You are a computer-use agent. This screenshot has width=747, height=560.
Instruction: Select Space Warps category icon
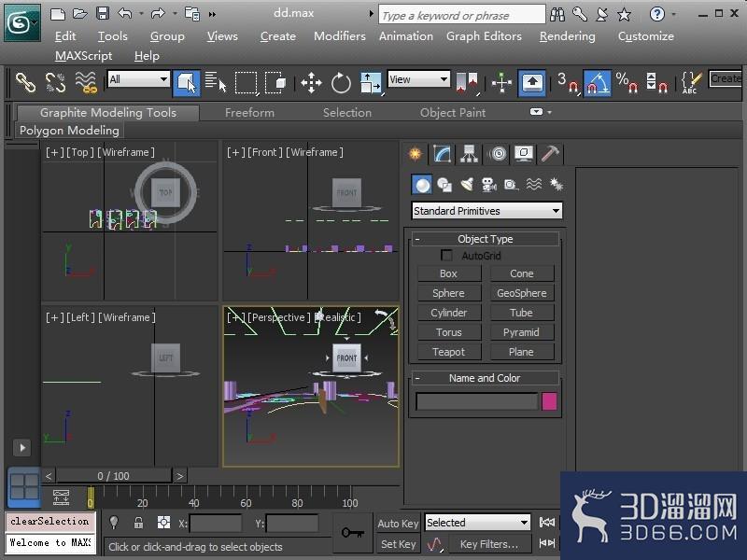click(x=534, y=185)
